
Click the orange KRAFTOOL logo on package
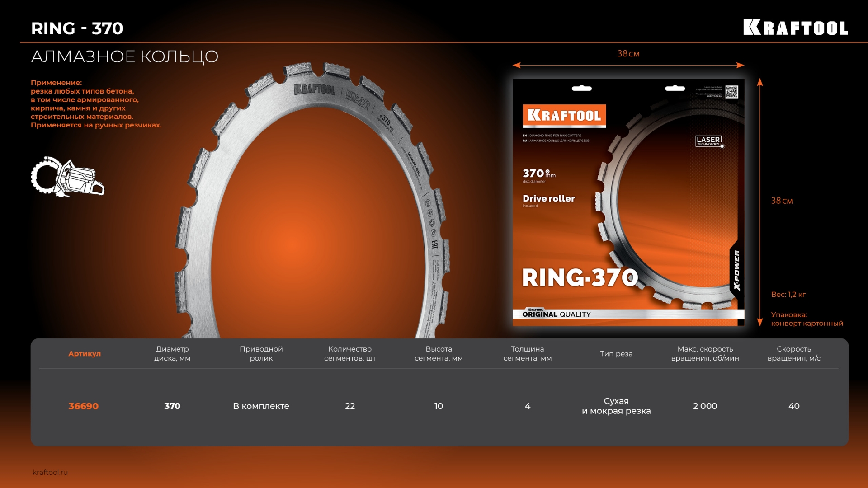[564, 116]
